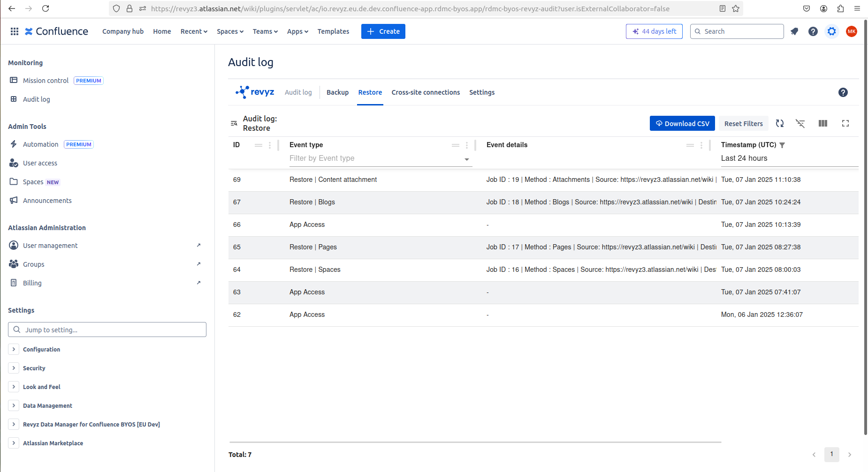Open Event type column options menu
The height and width of the screenshot is (472, 868).
pos(467,145)
